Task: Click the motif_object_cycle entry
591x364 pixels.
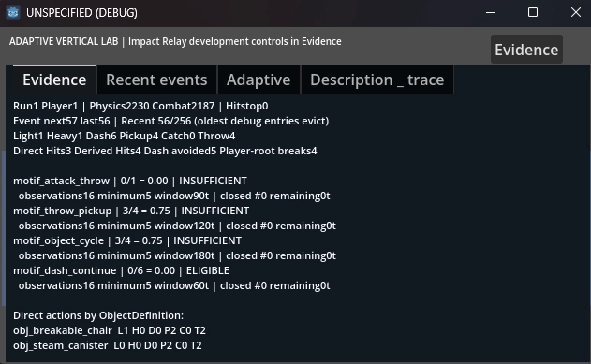Action: click(127, 240)
